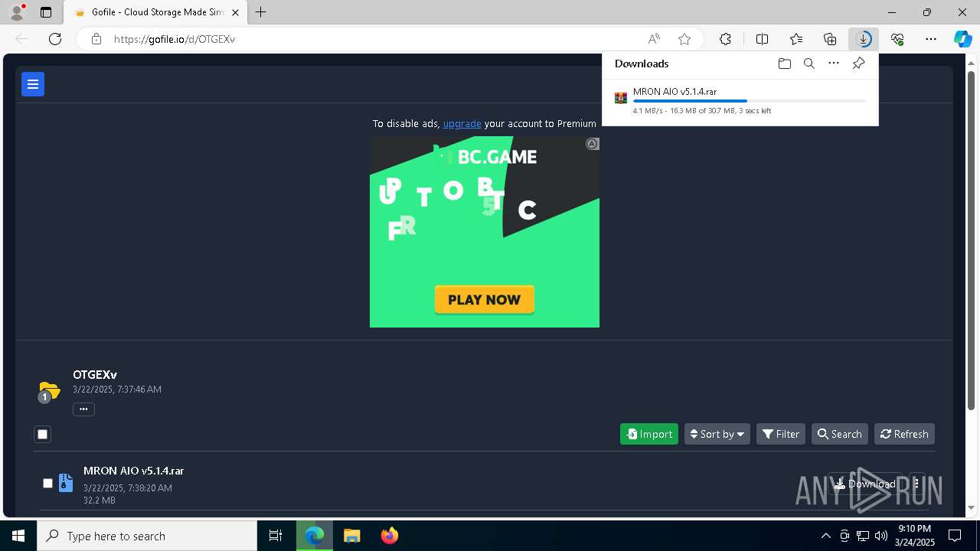Open Task View on taskbar

pyautogui.click(x=276, y=536)
